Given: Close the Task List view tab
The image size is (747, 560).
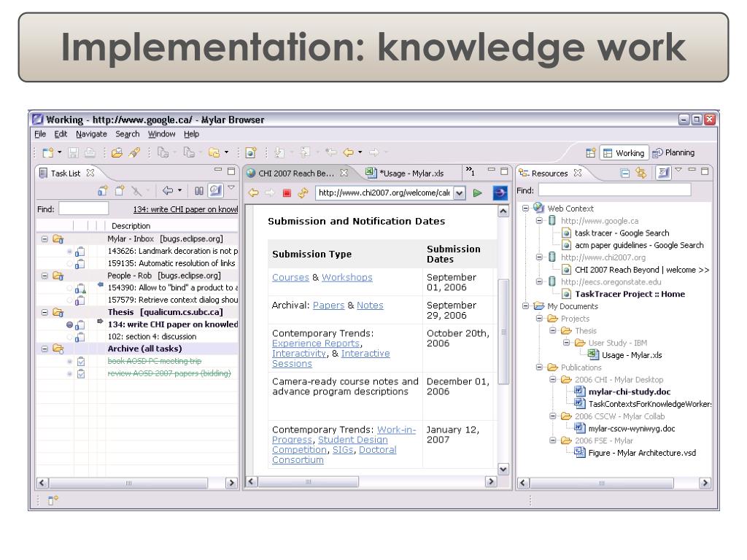Looking at the screenshot, I should click(90, 173).
